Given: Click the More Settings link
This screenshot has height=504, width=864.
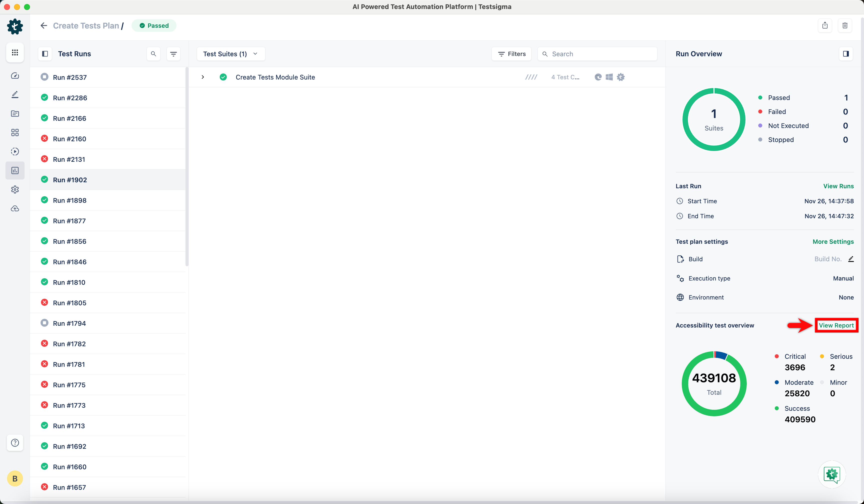Looking at the screenshot, I should [x=833, y=242].
